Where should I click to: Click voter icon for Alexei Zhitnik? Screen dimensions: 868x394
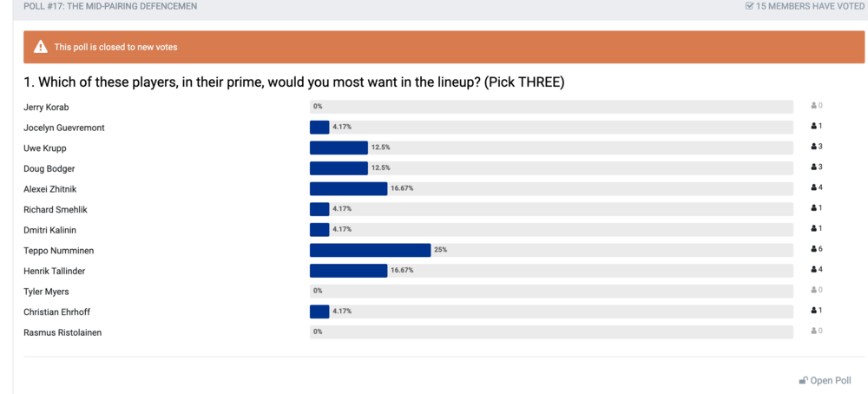tap(814, 187)
